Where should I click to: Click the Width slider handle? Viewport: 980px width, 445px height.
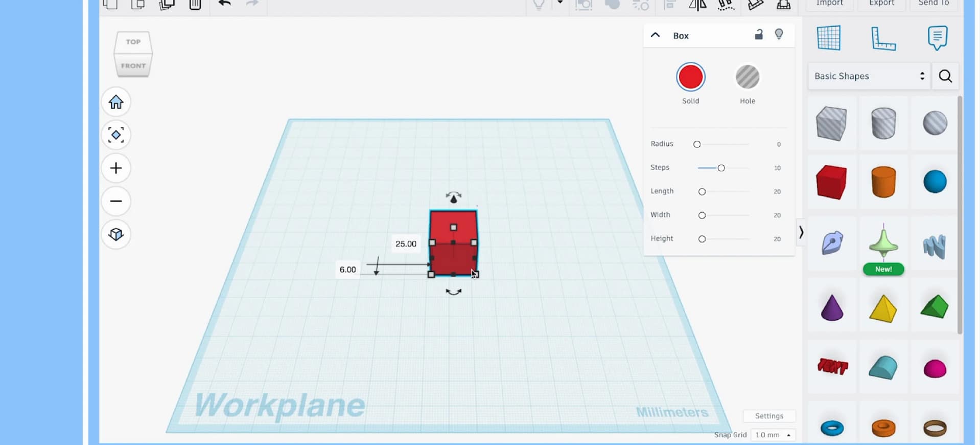702,215
